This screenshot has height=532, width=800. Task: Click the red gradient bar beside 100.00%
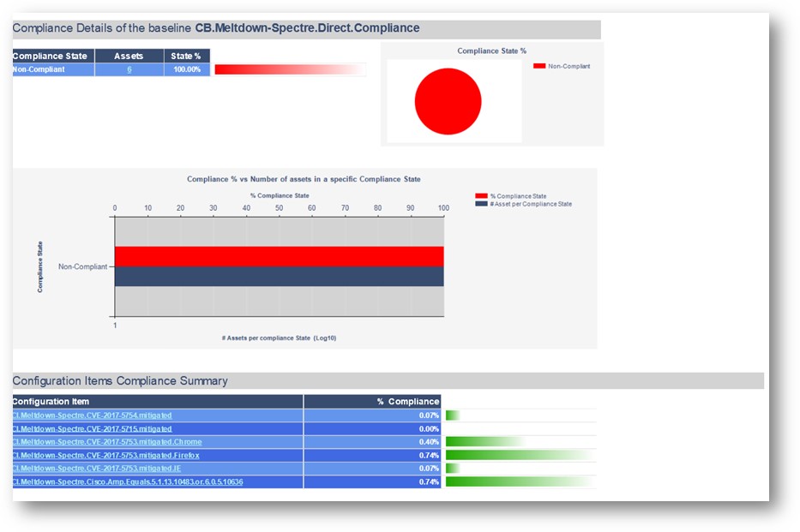(x=290, y=69)
